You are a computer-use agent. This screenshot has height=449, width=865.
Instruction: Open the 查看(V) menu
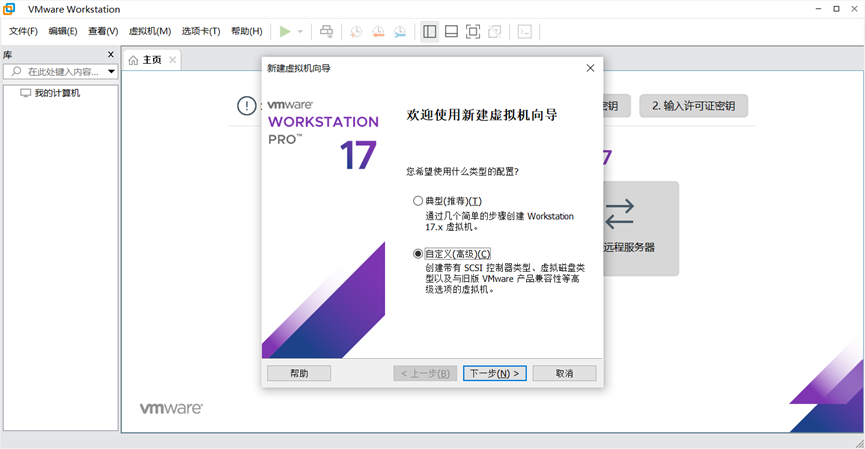pyautogui.click(x=103, y=31)
